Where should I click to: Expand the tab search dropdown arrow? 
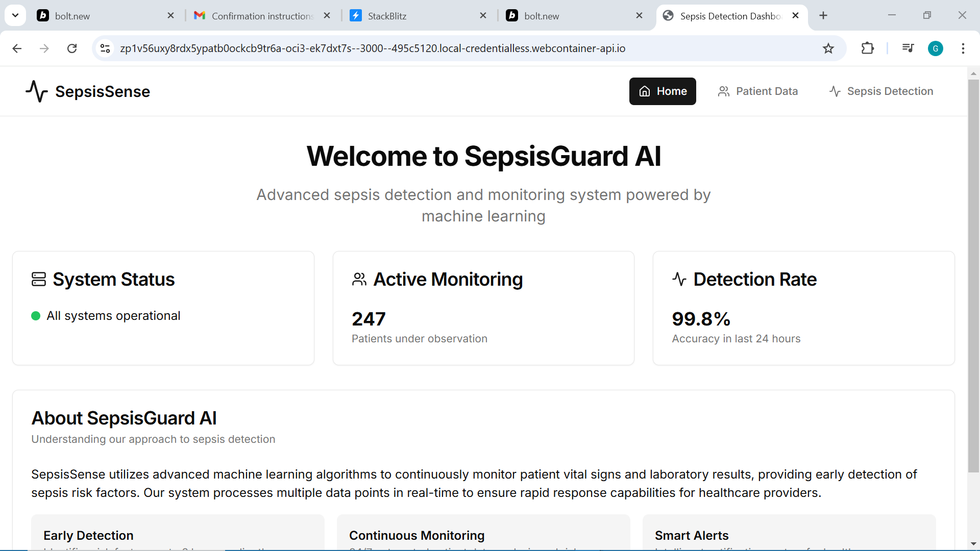tap(15, 15)
